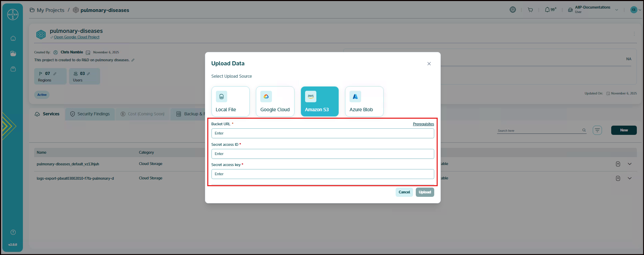This screenshot has width=644, height=255.
Task: Open the notifications bell icon
Action: pyautogui.click(x=547, y=10)
